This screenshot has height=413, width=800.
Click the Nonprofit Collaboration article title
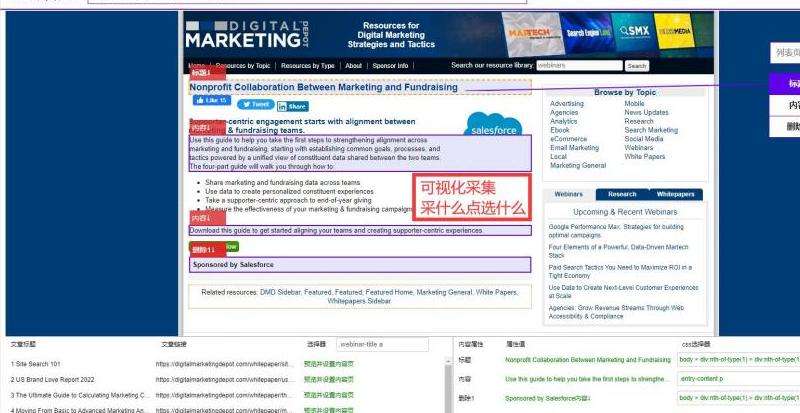pos(323,87)
